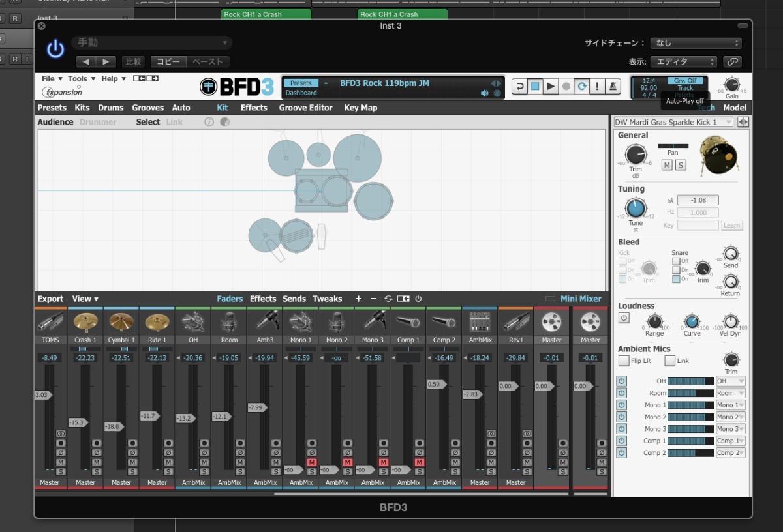Click the audio speaker icon in preset display
Viewport: 783px width, 532px height.
(485, 93)
